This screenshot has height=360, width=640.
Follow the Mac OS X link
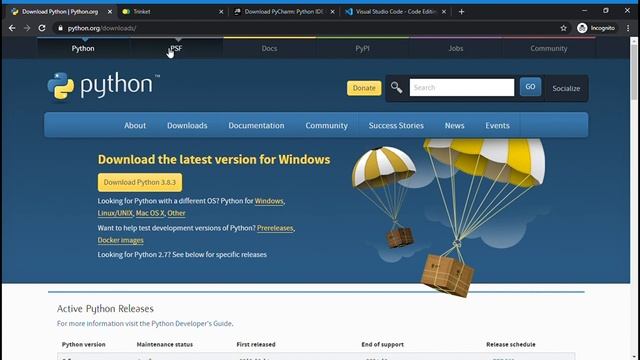(x=150, y=213)
